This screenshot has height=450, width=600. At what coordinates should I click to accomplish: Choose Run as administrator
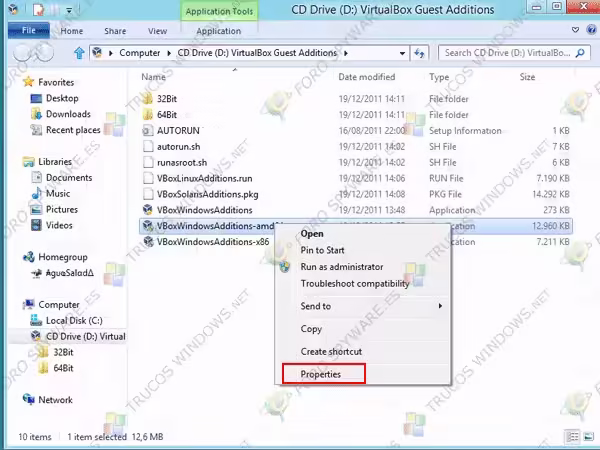[x=342, y=267]
